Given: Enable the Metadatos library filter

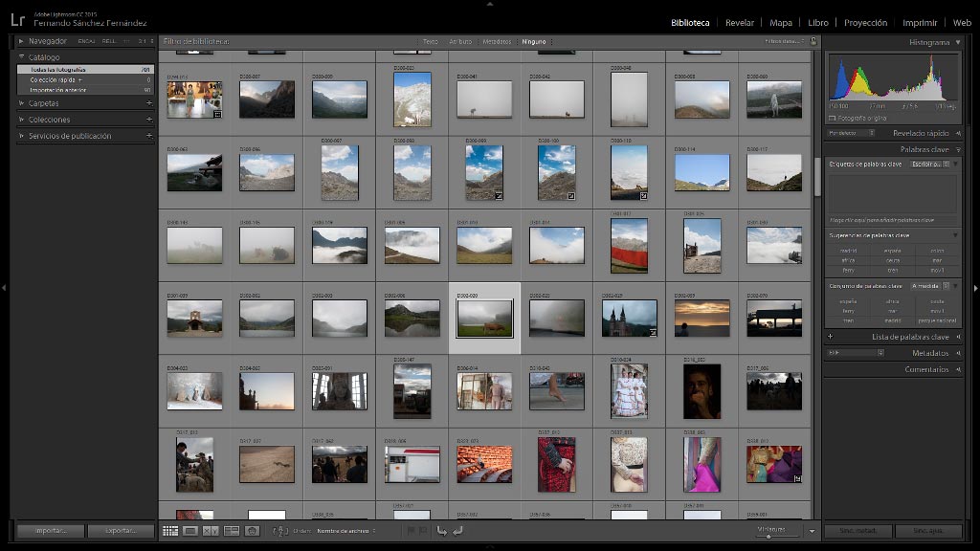Looking at the screenshot, I should click(x=497, y=42).
